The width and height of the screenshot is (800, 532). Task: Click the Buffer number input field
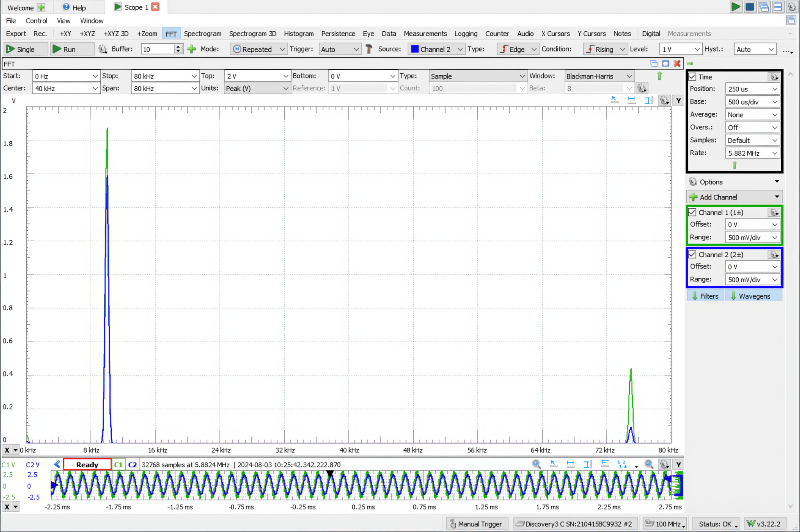[x=157, y=49]
